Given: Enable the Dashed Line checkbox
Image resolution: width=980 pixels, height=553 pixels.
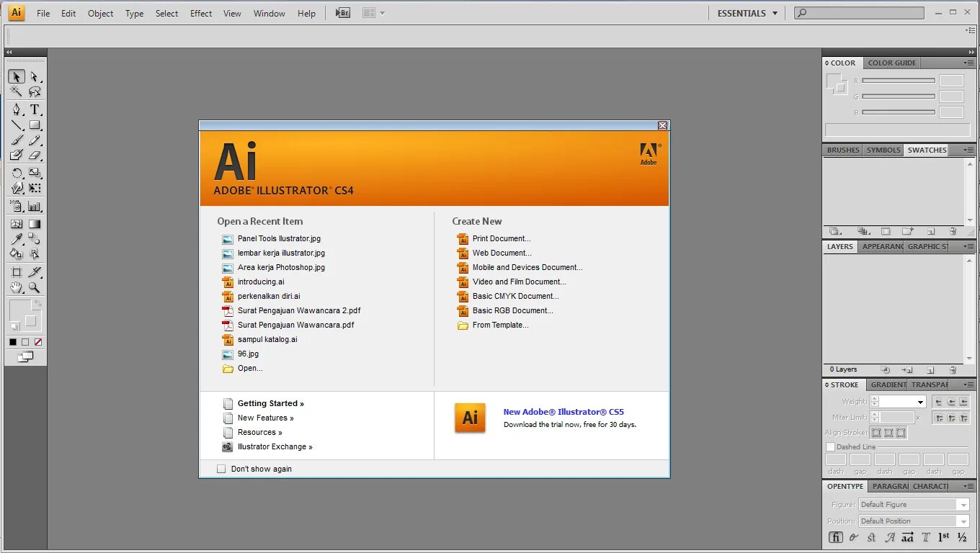Looking at the screenshot, I should click(830, 447).
